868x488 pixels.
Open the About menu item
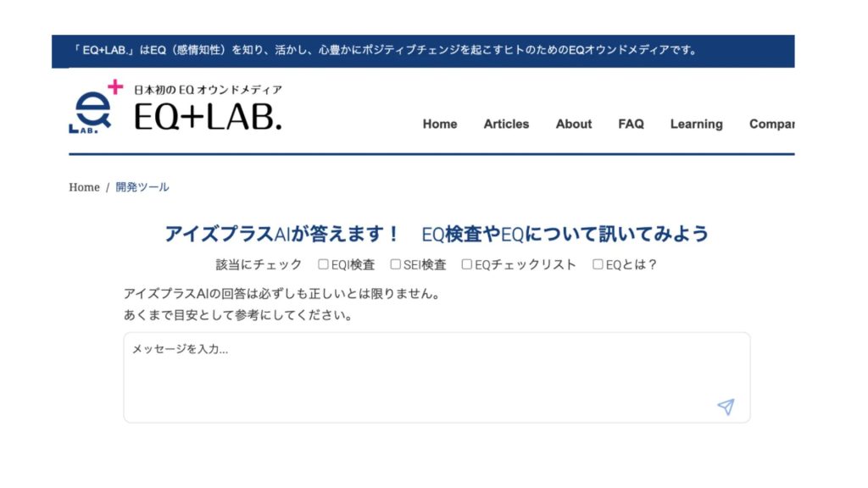point(574,124)
